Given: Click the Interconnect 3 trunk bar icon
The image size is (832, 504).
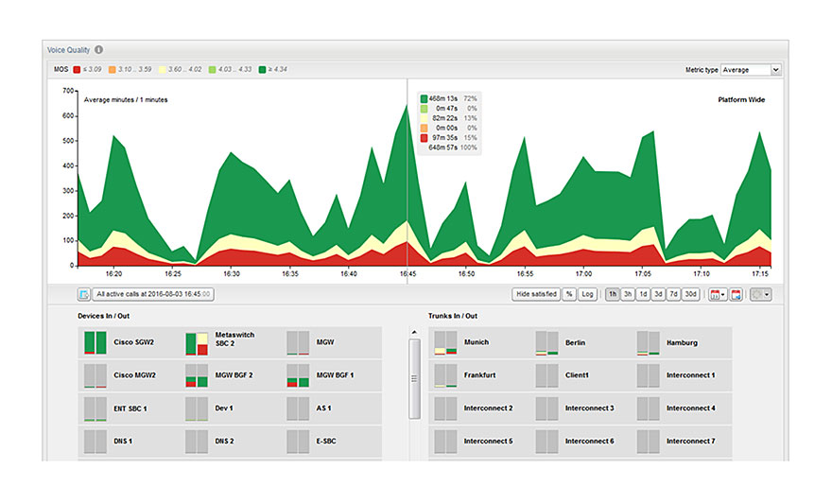Looking at the screenshot, I should coord(547,409).
